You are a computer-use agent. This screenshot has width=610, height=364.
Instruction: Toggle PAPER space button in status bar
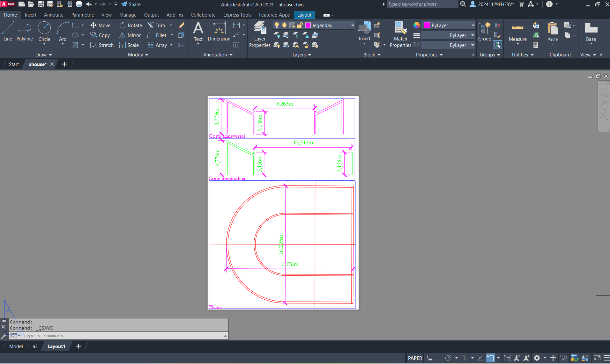click(x=415, y=358)
